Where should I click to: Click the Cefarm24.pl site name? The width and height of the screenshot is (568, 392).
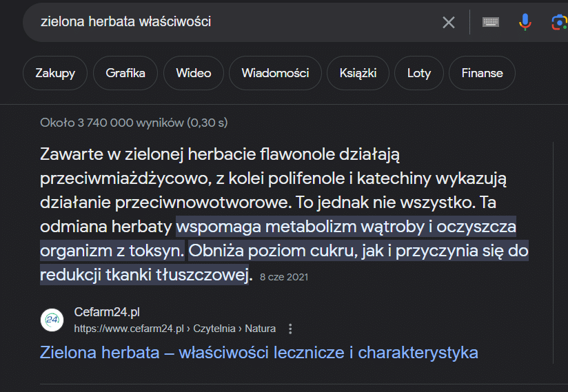click(107, 312)
